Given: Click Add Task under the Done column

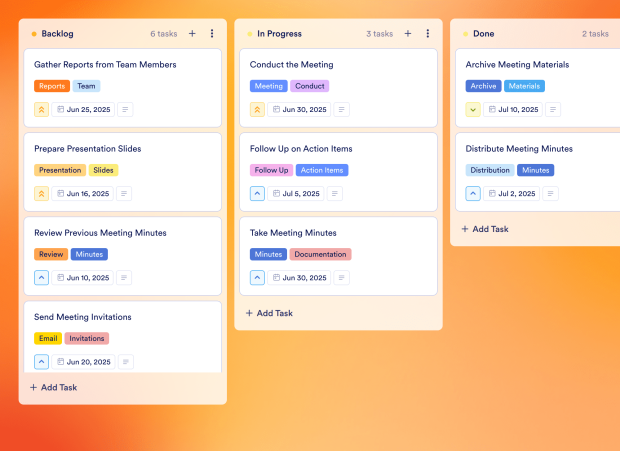Looking at the screenshot, I should pos(485,229).
